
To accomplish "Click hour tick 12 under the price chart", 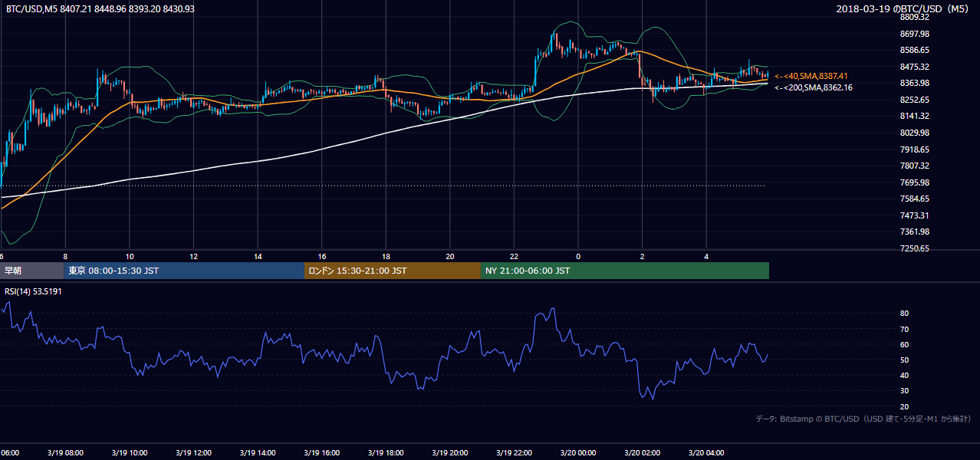I will tap(193, 256).
